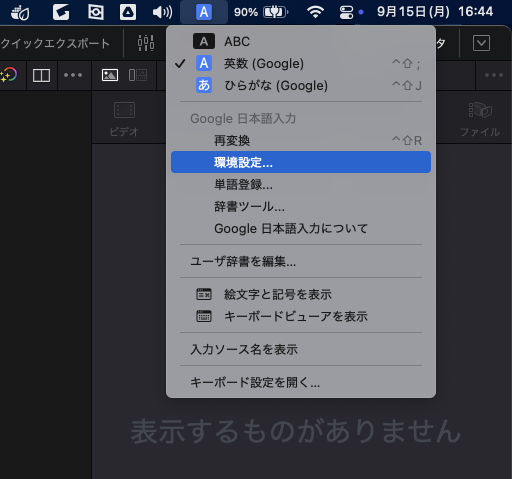Click the dual viewer split icon
The width and height of the screenshot is (512, 479).
click(41, 75)
